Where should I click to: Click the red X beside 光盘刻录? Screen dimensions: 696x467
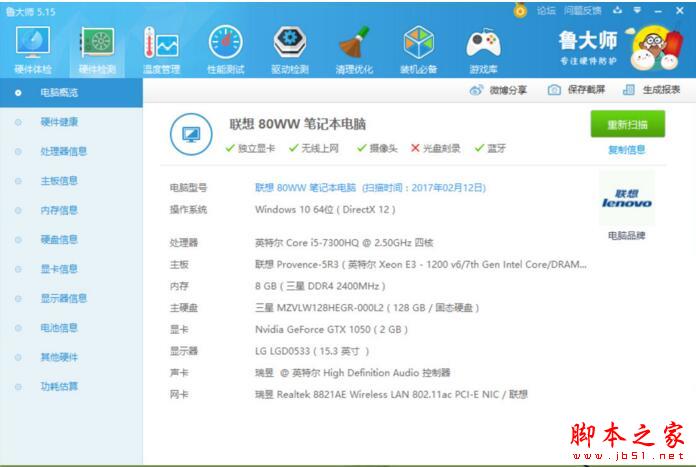pos(415,148)
